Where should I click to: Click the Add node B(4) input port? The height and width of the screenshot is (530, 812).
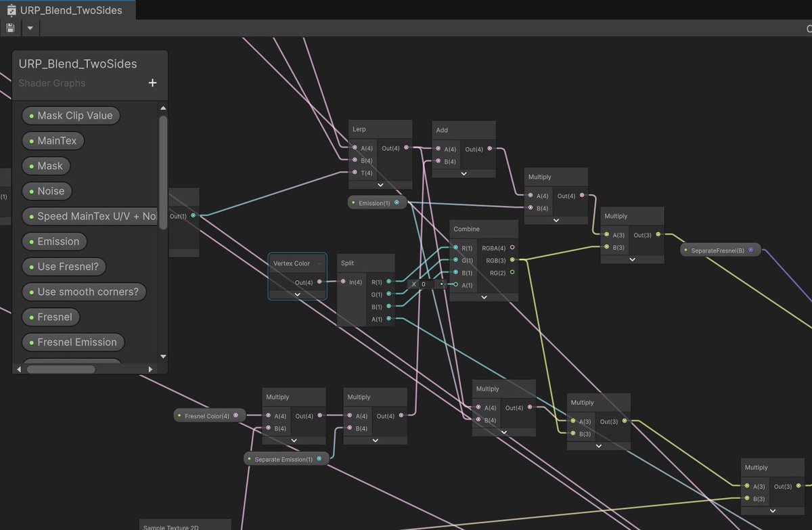coord(438,161)
